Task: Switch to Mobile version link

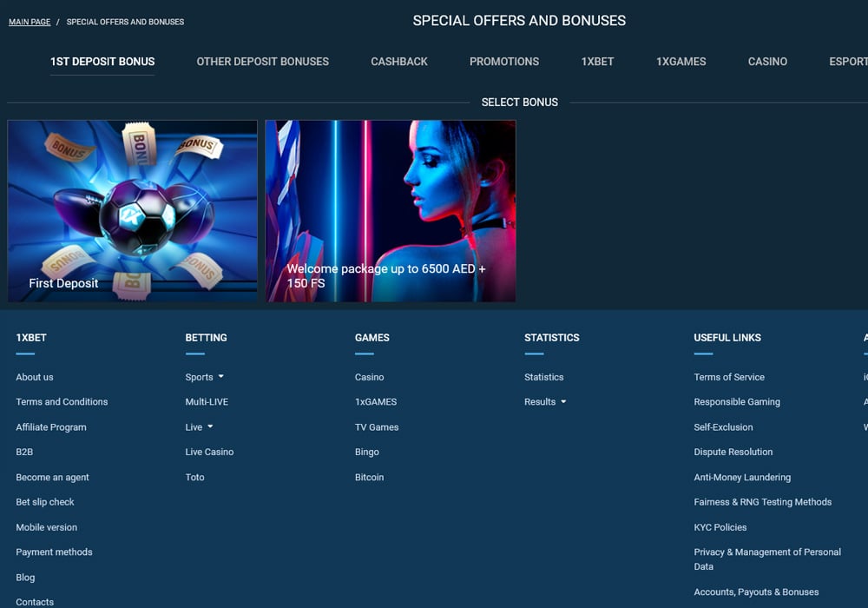Action: (x=47, y=527)
